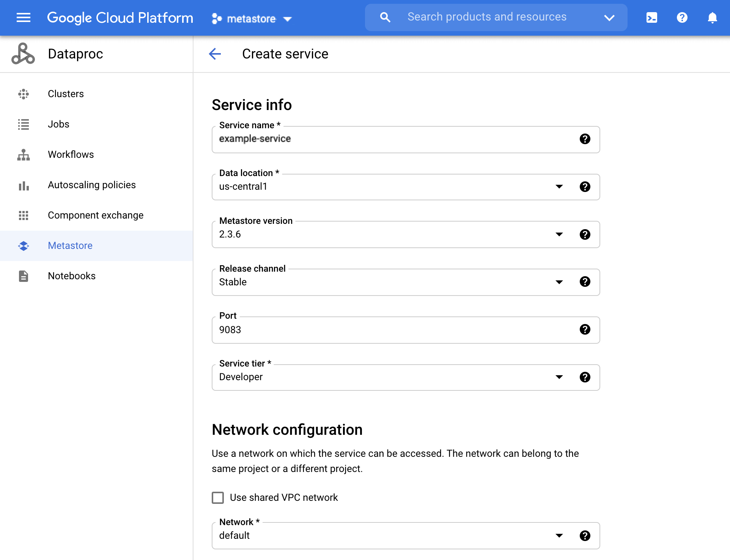Click the Metastore icon in sidebar
This screenshot has height=560, width=730.
pyautogui.click(x=24, y=245)
